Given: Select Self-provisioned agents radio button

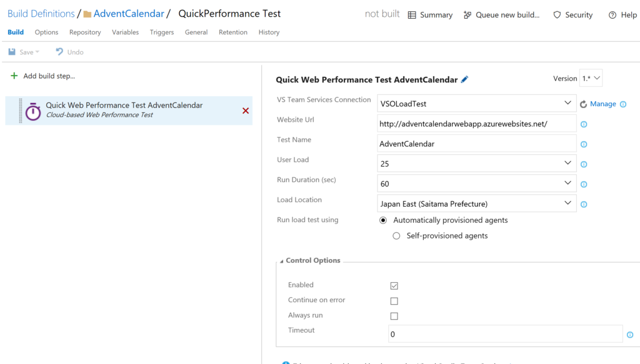Looking at the screenshot, I should click(x=396, y=236).
